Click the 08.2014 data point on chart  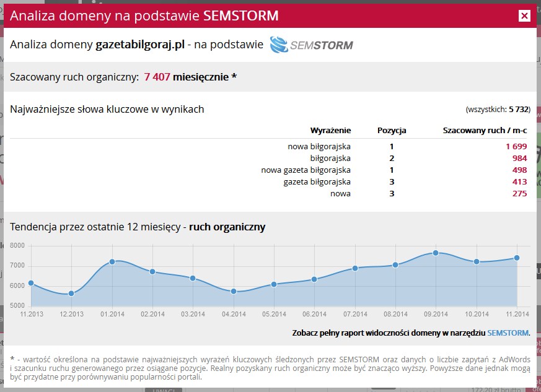[395, 265]
